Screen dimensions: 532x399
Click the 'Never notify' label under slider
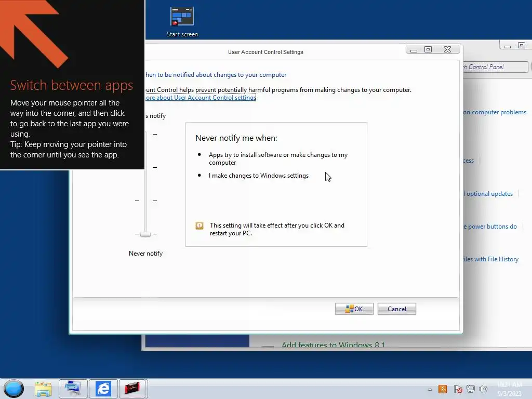145,254
